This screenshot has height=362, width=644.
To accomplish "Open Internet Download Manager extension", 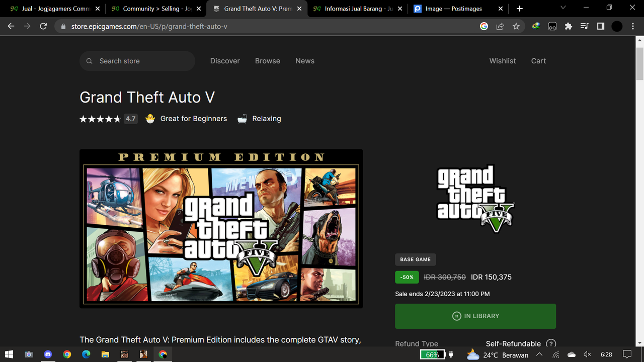I will click(536, 26).
